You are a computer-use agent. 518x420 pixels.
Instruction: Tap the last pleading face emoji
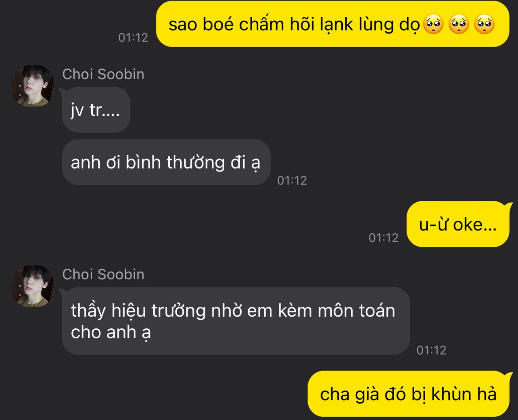(484, 24)
